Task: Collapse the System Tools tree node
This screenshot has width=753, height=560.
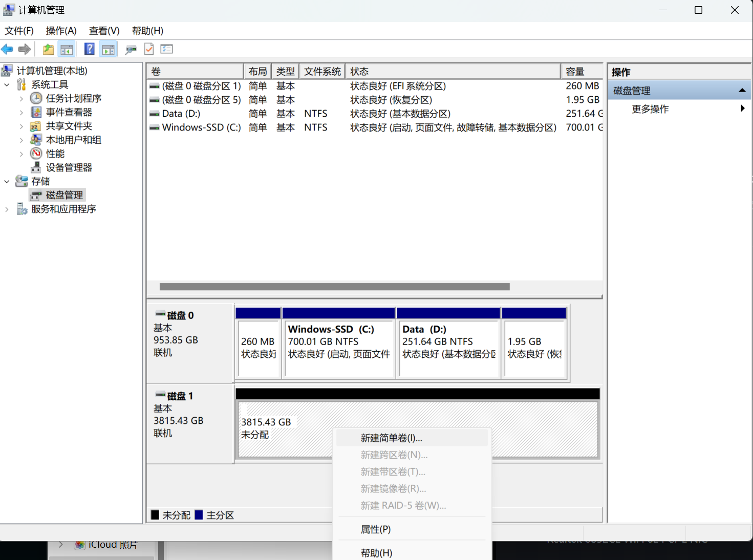Action: 7,84
